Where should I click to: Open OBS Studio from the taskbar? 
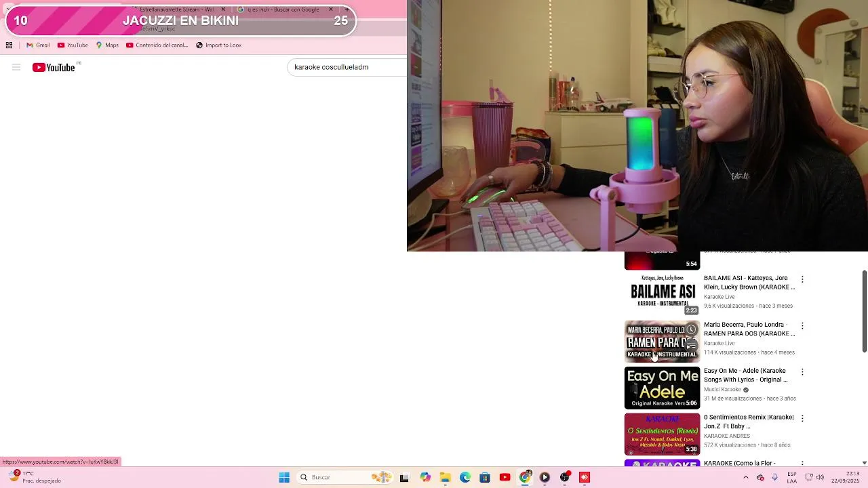pyautogui.click(x=565, y=477)
